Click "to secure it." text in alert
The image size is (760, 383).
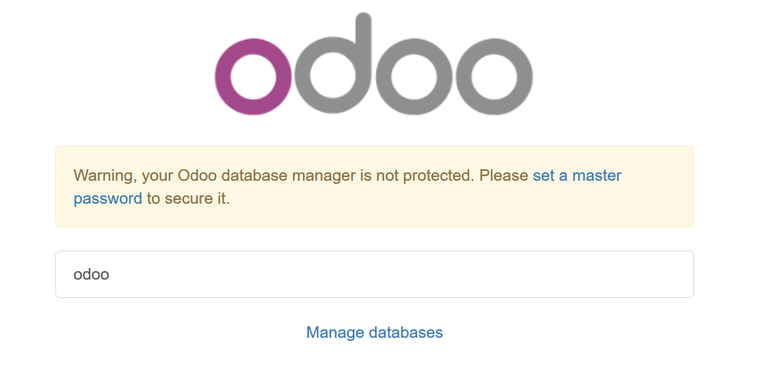point(188,198)
